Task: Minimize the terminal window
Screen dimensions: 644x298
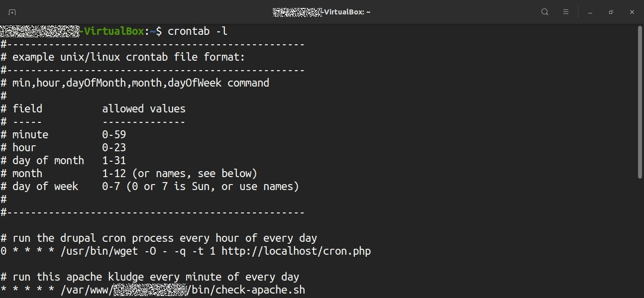Action: [590, 12]
